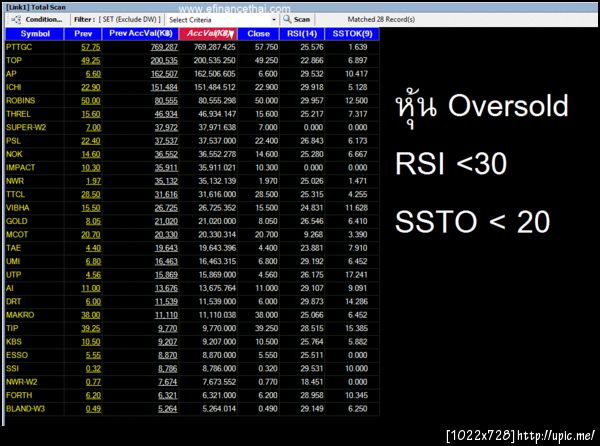Click PTTGC Prev price 57.75 link

pyautogui.click(x=91, y=47)
